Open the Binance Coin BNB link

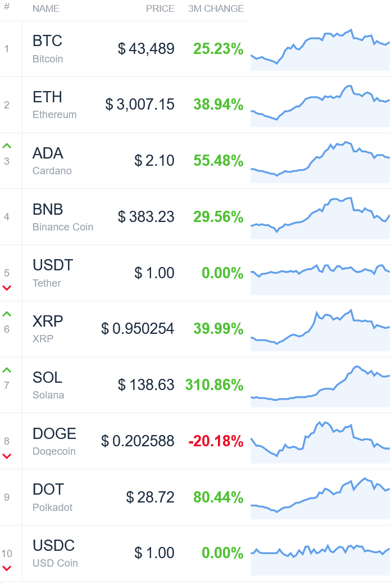62,217
